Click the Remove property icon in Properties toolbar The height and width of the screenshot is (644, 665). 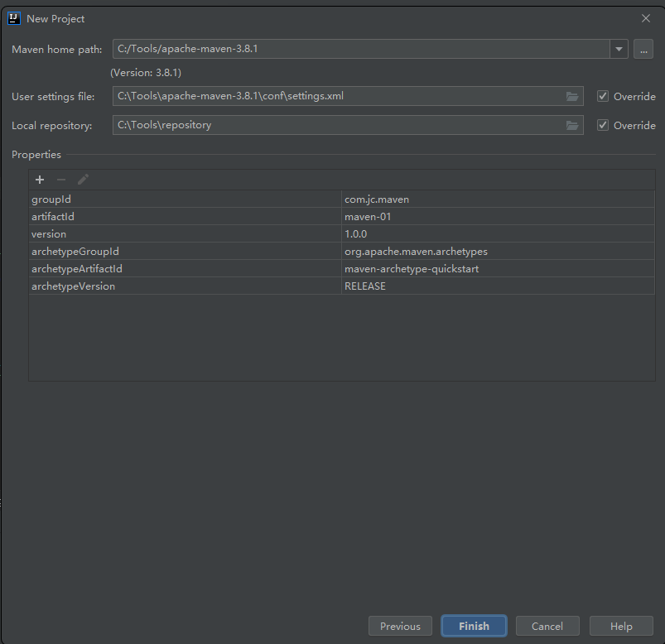(60, 179)
